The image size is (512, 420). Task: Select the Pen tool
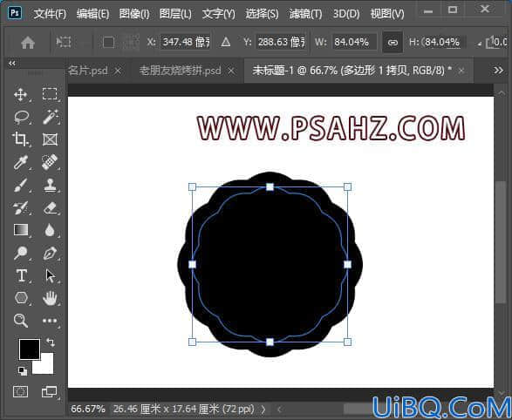pyautogui.click(x=50, y=253)
